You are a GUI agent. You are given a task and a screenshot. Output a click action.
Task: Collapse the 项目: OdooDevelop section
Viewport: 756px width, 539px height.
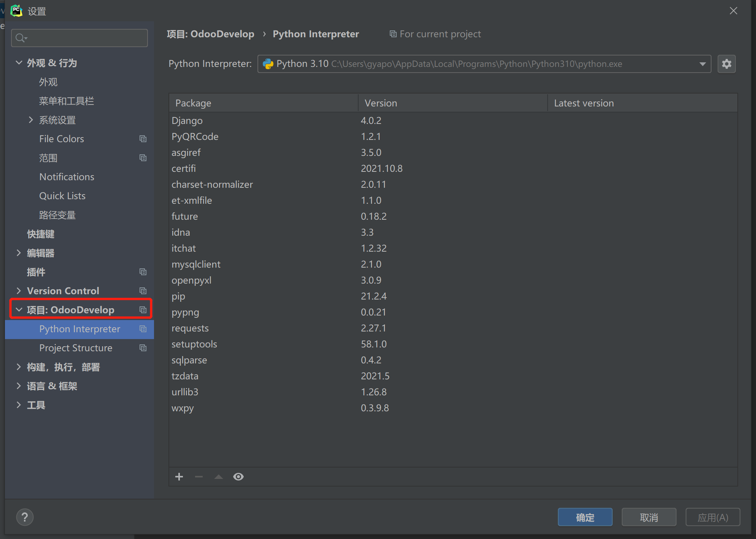[19, 310]
